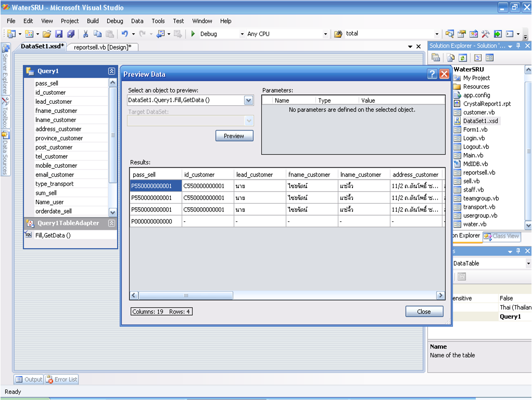Viewport: 532px width, 400px height.
Task: Click the help question mark in Preview Data
Action: [432, 74]
